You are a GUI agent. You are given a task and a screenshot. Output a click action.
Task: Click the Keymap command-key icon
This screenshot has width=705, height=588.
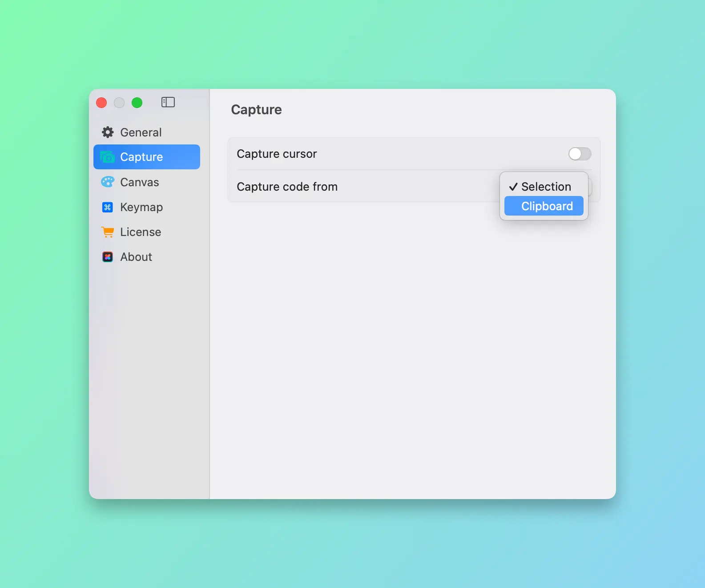pyautogui.click(x=108, y=207)
